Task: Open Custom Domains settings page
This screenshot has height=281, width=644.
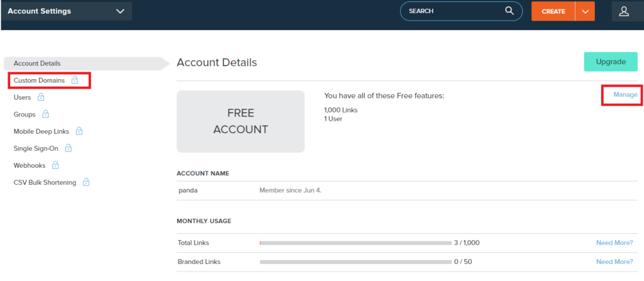Action: (x=39, y=80)
